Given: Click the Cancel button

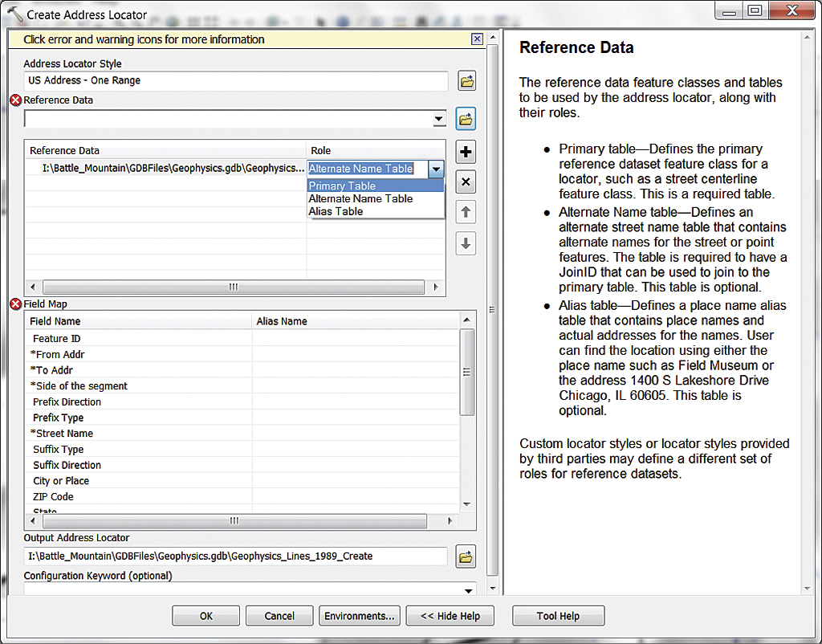Looking at the screenshot, I should (x=279, y=616).
